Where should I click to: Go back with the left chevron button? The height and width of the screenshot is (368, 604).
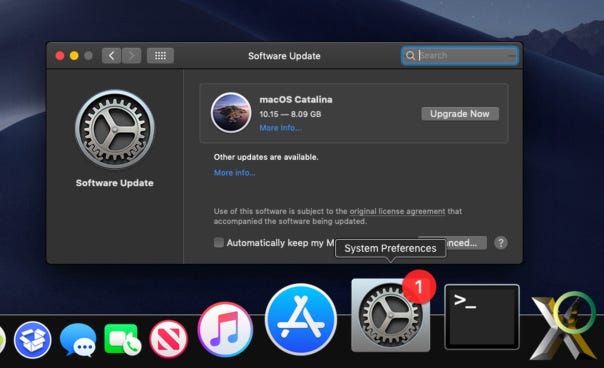(x=111, y=56)
